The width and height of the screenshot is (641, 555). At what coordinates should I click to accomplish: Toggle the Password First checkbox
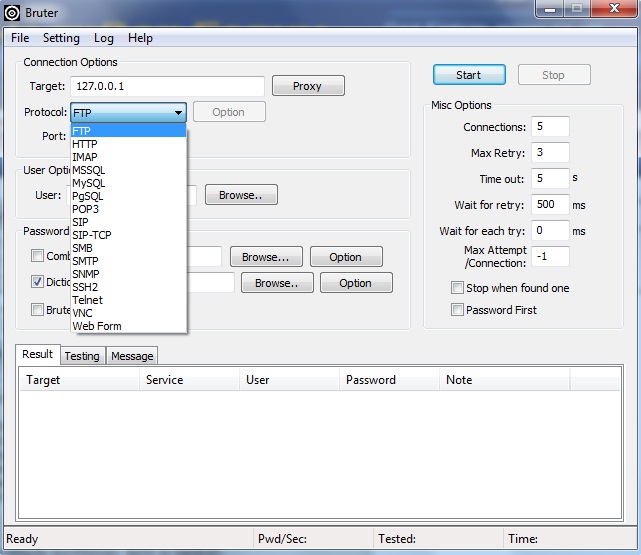(458, 310)
